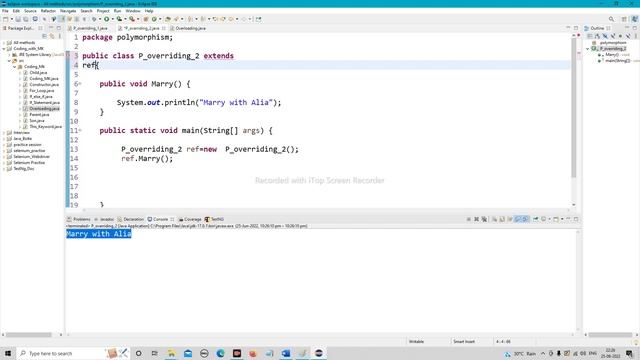Click the New Java Class toolbar icon
The width and height of the screenshot is (640, 360).
point(154,19)
